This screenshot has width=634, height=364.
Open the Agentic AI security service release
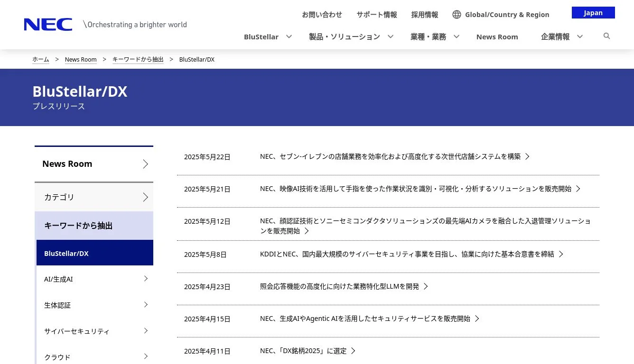[x=365, y=318]
